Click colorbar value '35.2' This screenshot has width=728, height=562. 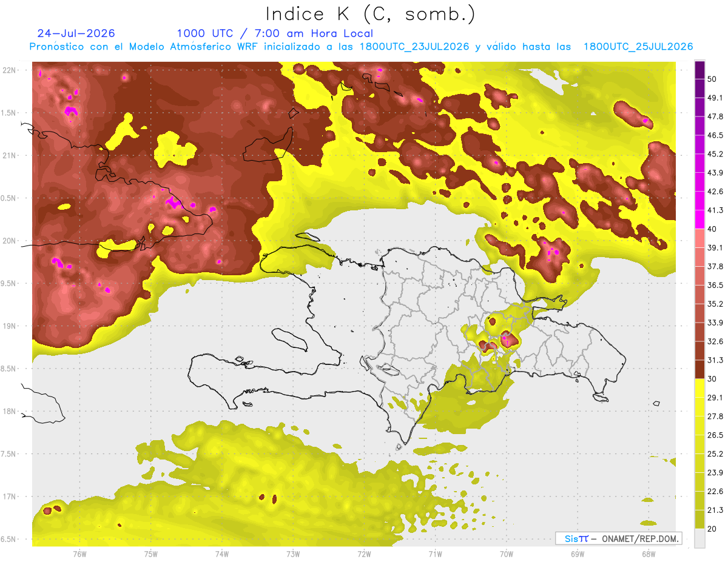(715, 304)
